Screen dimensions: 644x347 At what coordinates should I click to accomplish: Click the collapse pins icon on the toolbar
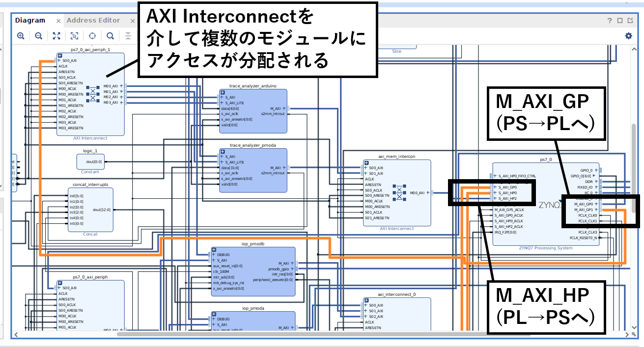pos(127,36)
